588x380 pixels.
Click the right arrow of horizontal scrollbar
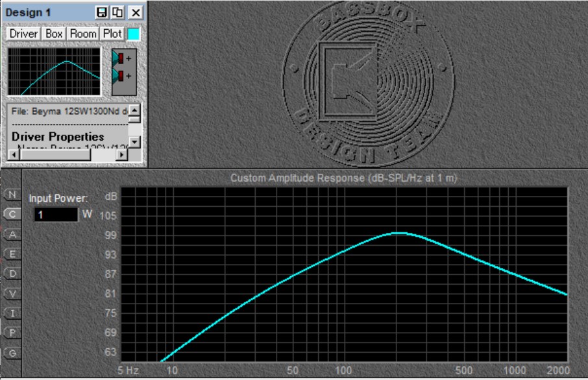coord(121,154)
